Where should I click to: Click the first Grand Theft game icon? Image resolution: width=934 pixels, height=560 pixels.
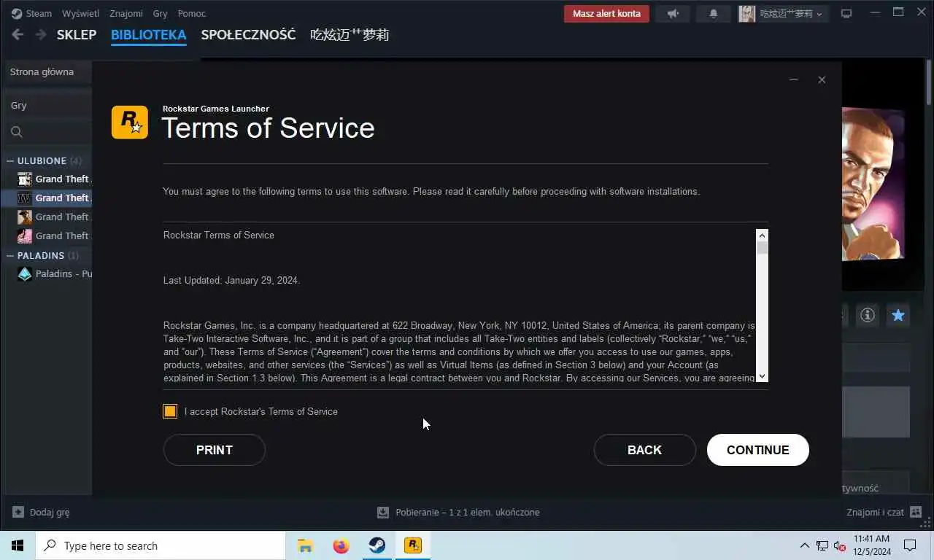point(25,179)
